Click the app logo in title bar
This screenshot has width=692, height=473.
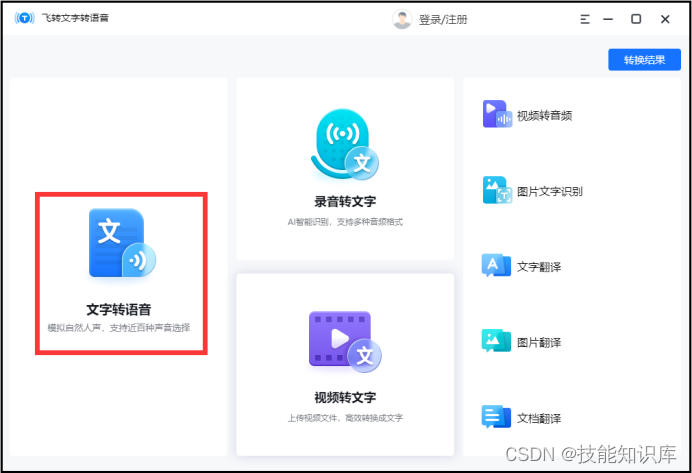[24, 18]
